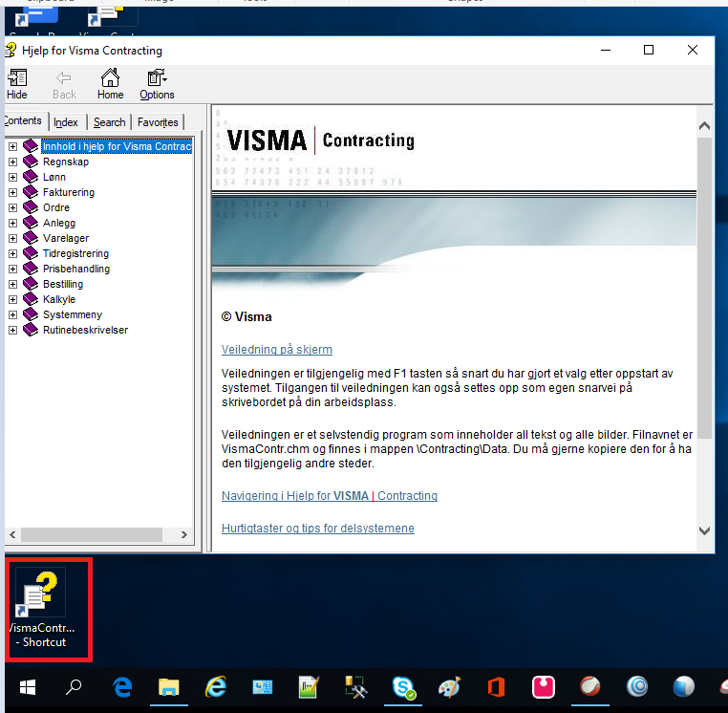
Task: Open the Options toolbar menu
Action: 157,84
